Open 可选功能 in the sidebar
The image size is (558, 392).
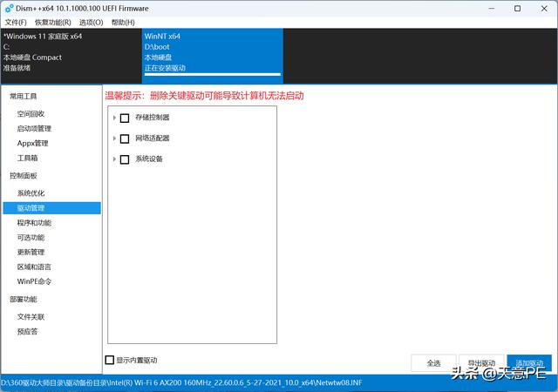(x=31, y=238)
